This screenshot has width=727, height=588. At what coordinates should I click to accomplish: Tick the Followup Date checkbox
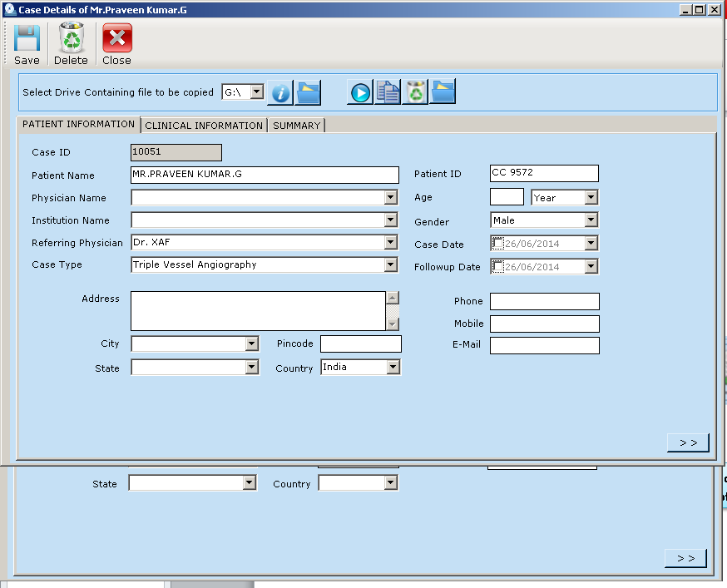(x=497, y=267)
